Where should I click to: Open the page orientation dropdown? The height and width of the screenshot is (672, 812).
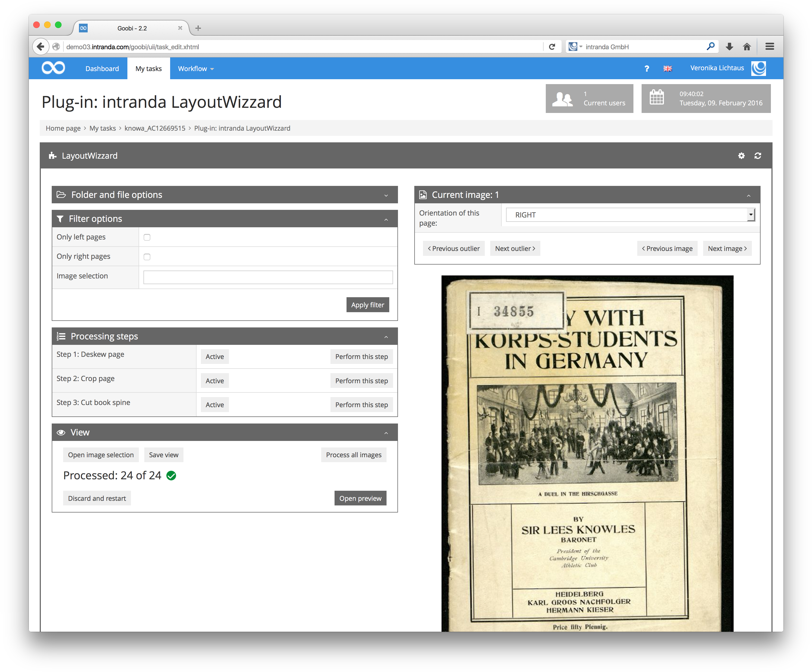[x=630, y=215]
